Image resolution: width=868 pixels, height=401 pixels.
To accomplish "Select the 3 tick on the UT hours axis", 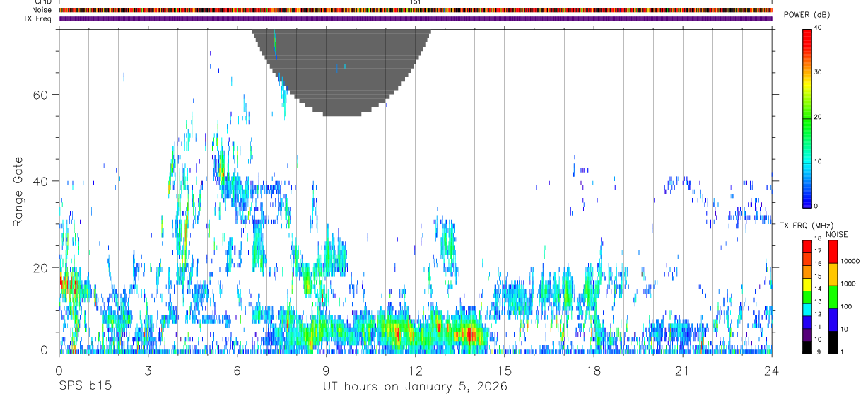I will click(x=148, y=371).
